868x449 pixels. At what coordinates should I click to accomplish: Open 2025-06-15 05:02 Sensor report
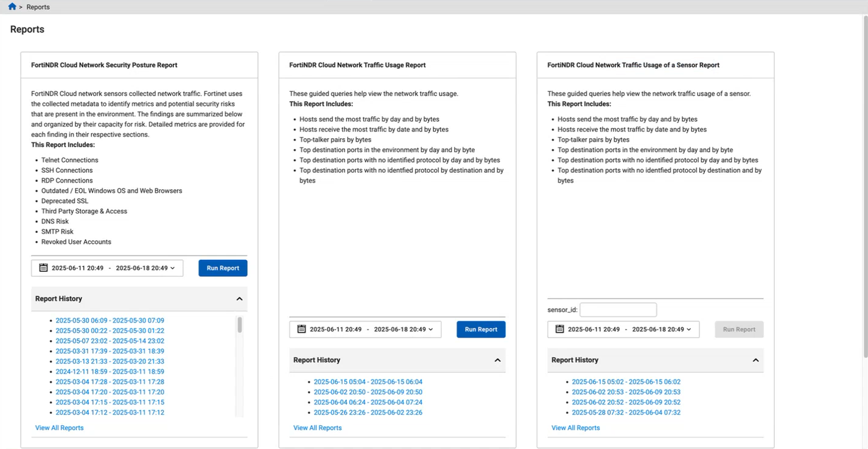[626, 382]
